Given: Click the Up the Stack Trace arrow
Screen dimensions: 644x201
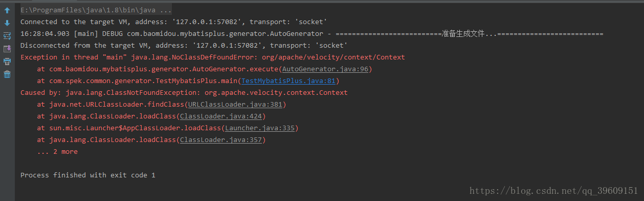Looking at the screenshot, I should tap(7, 10).
